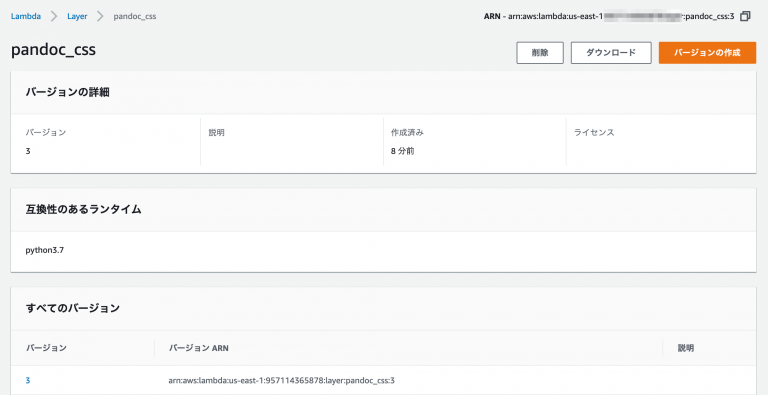
Task: Click the orange バージョンの作成 button
Action: click(707, 53)
